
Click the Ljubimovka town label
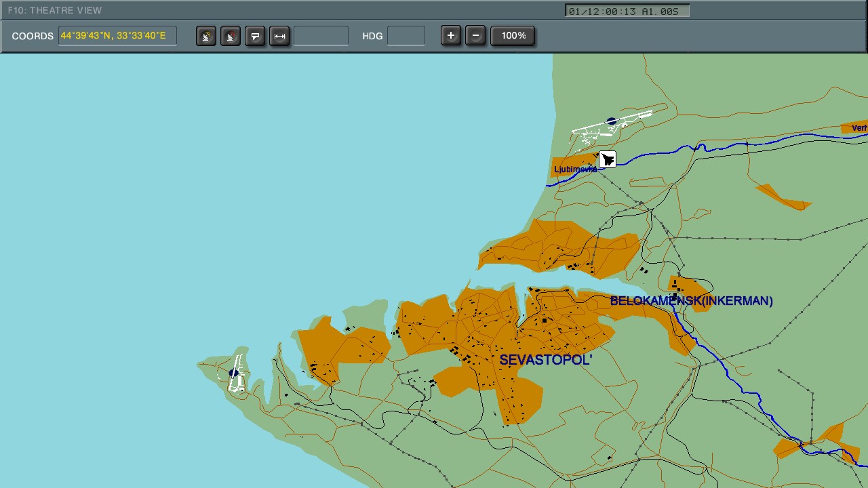pyautogui.click(x=576, y=169)
